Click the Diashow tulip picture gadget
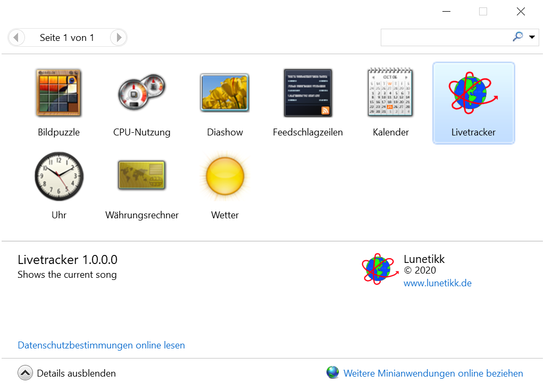The image size is (544, 392). coord(224,92)
